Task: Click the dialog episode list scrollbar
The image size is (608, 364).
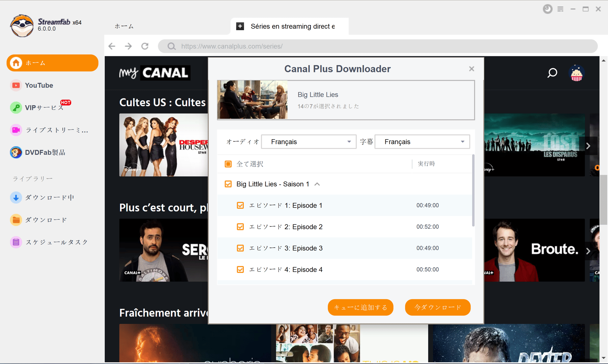Action: pos(473,190)
